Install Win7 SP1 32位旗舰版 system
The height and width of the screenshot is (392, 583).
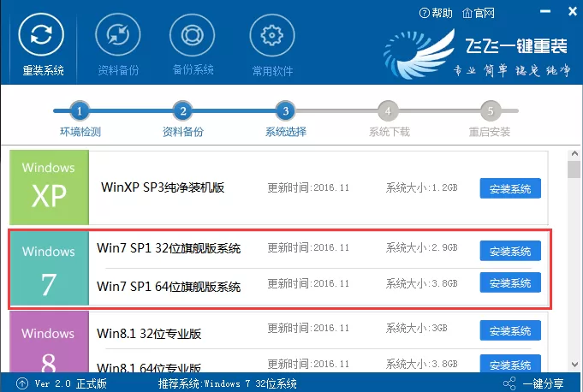tap(510, 251)
